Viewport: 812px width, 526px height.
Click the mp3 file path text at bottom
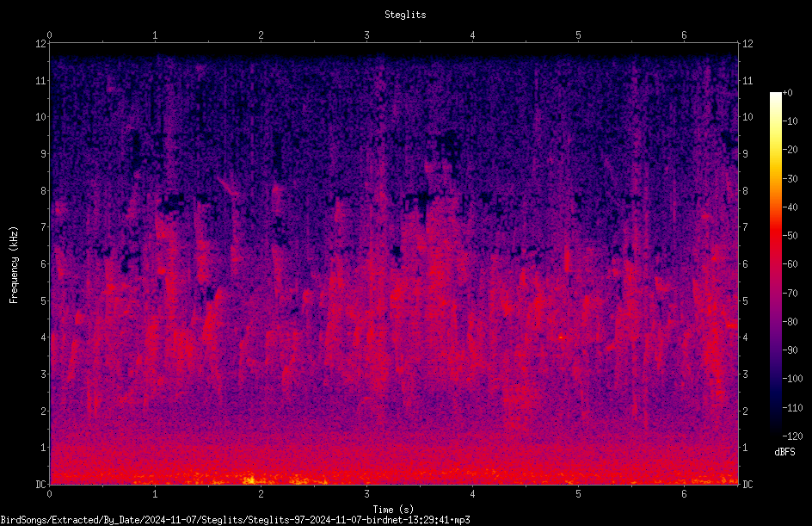pyautogui.click(x=235, y=520)
